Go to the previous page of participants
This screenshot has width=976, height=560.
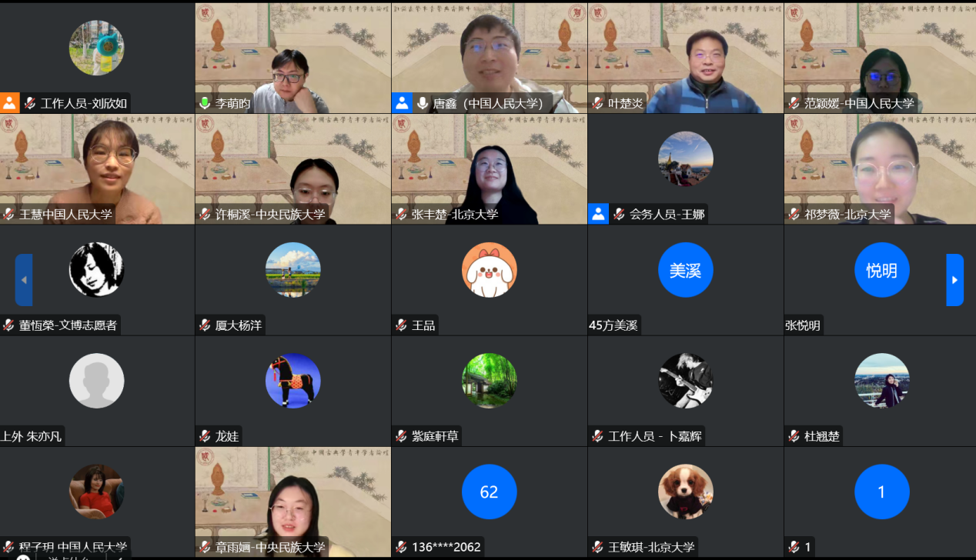tap(24, 280)
